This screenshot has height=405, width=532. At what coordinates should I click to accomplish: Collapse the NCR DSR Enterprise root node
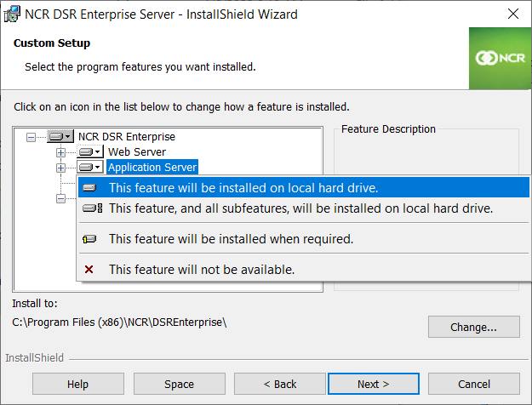coord(31,136)
